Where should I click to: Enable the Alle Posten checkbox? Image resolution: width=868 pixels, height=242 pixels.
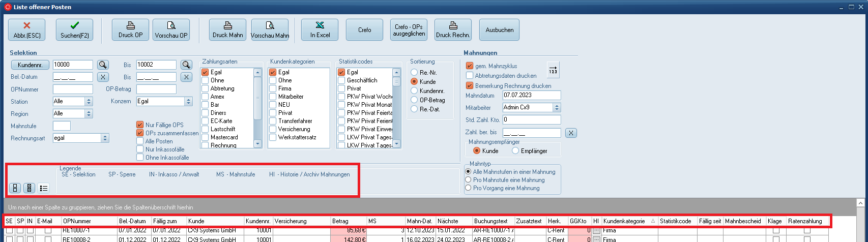(140, 141)
